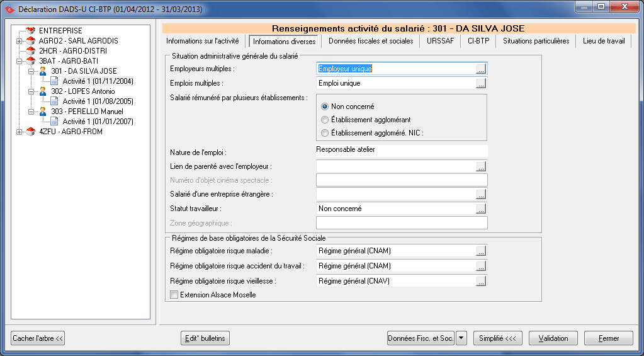Viewport: 644px width, 356px height.
Task: Click the AGRO2 - SARL AGRODIS company icon
Action: coord(30,41)
